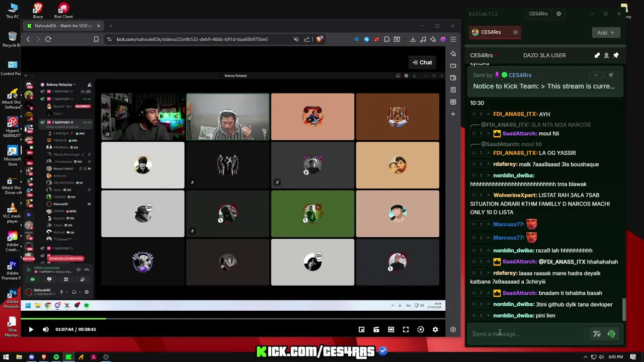
Task: Cast the video from player controls
Action: pyautogui.click(x=376, y=329)
